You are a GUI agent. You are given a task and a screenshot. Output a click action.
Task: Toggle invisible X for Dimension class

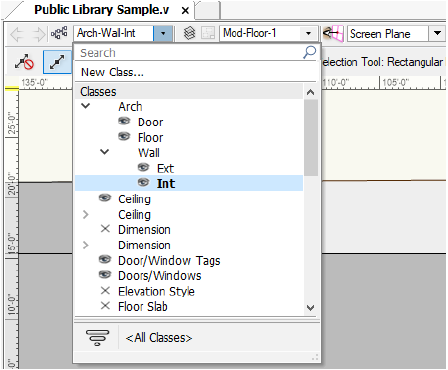105,229
